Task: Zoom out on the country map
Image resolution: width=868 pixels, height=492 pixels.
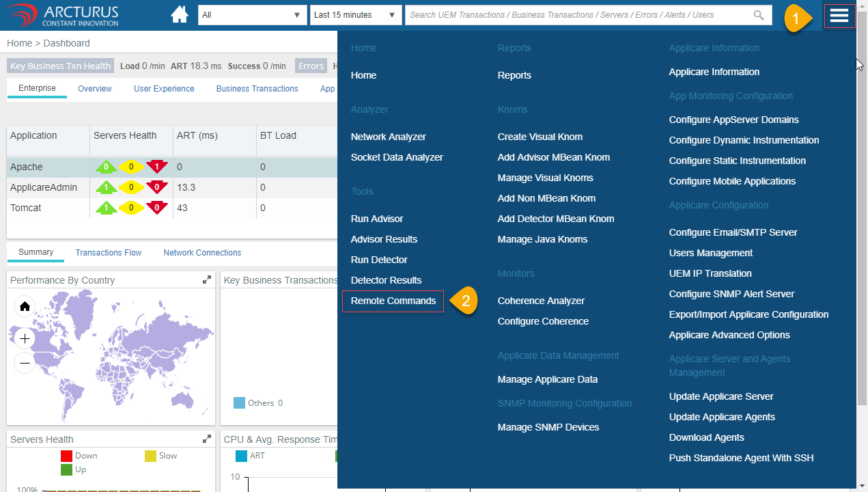Action: pos(25,363)
